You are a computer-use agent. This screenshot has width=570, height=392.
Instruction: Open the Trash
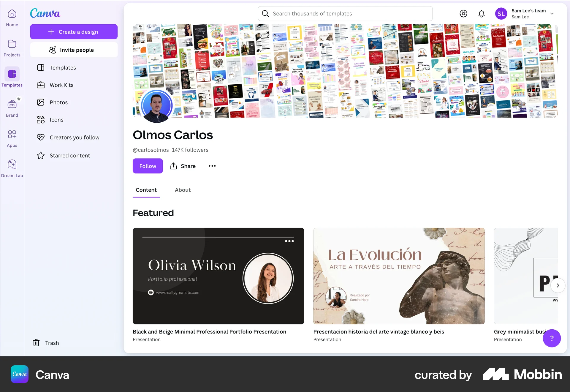pos(45,343)
